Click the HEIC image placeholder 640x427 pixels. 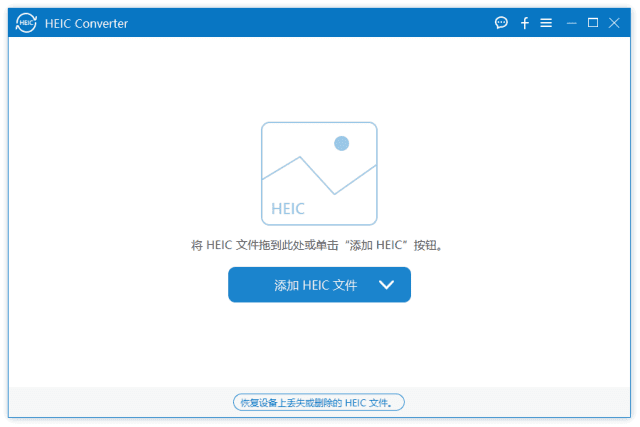[319, 173]
